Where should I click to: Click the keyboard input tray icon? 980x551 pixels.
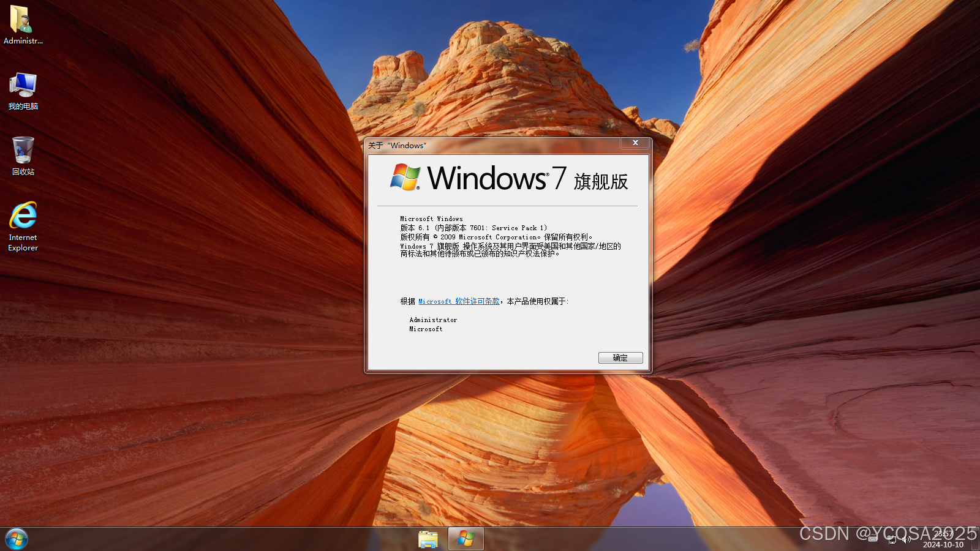(x=873, y=539)
